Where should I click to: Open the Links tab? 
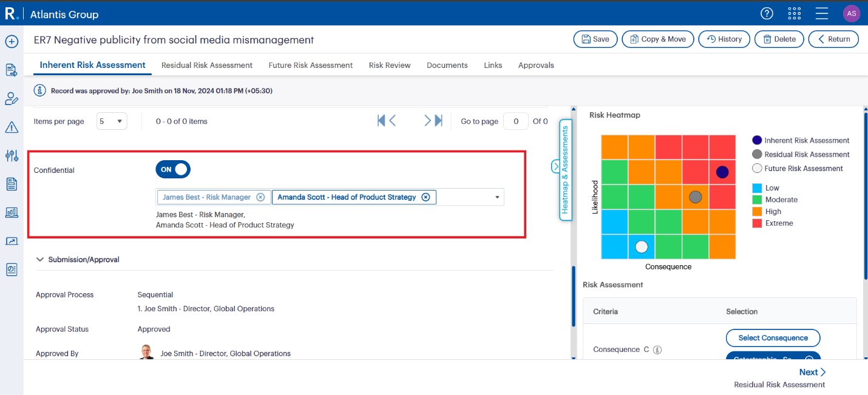tap(493, 65)
